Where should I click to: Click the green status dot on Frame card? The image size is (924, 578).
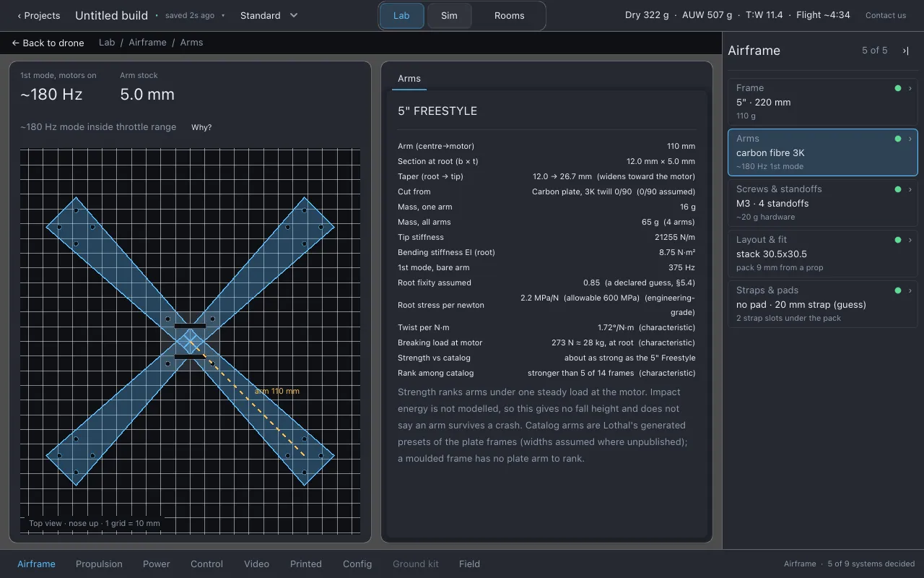click(898, 88)
